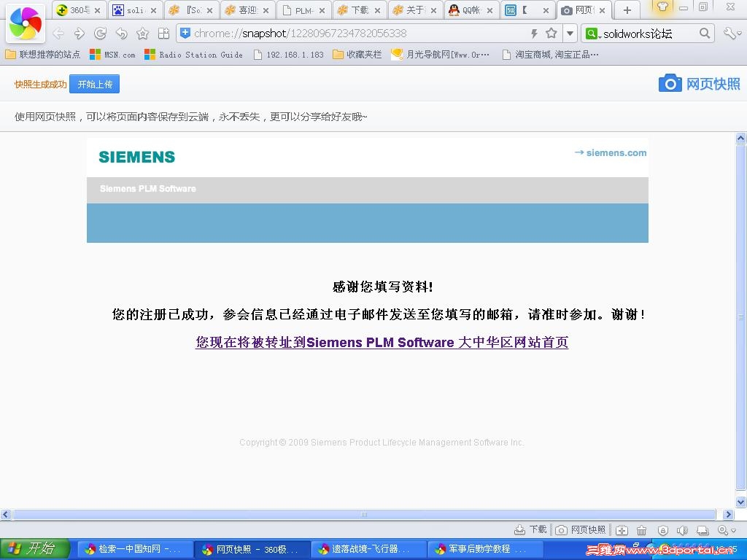Open 月光导航网 bookmark
Viewport: 747px width, 560px height.
click(x=440, y=54)
